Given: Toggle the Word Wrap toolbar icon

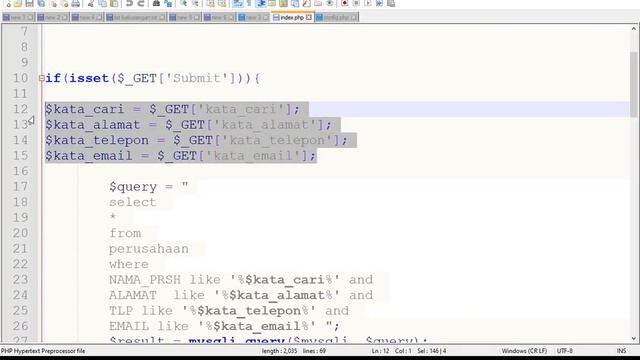Looking at the screenshot, I should (x=238, y=4).
